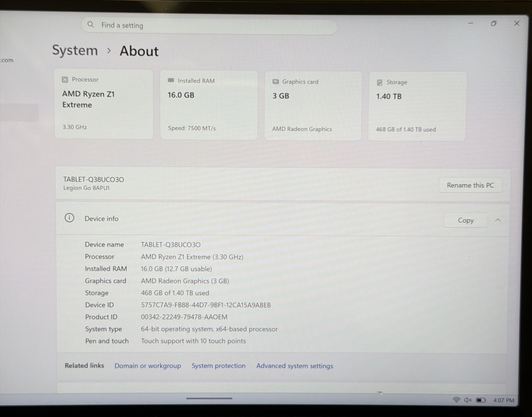
Task: Click Touch support with 10 touch points
Action: (x=194, y=341)
